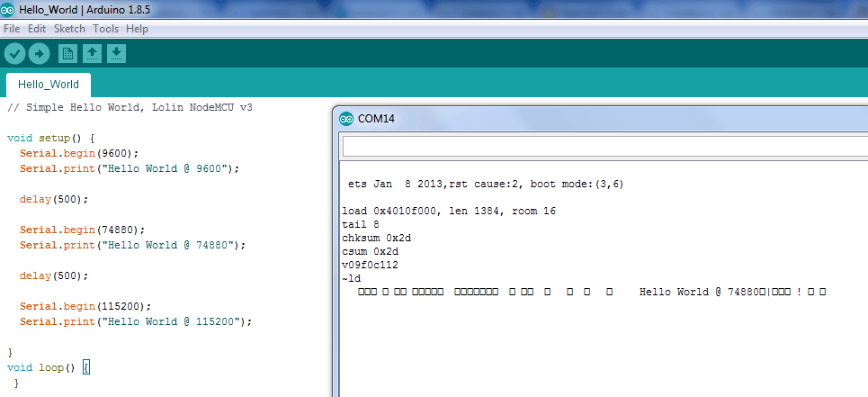Open the File menu
Viewport: 868px width, 397px height.
pos(12,29)
